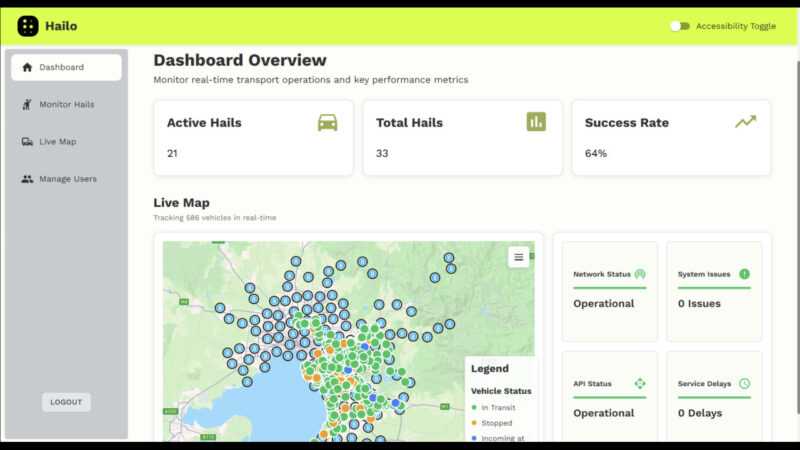Click the System Issues alert icon
The height and width of the screenshot is (450, 800).
(x=744, y=274)
